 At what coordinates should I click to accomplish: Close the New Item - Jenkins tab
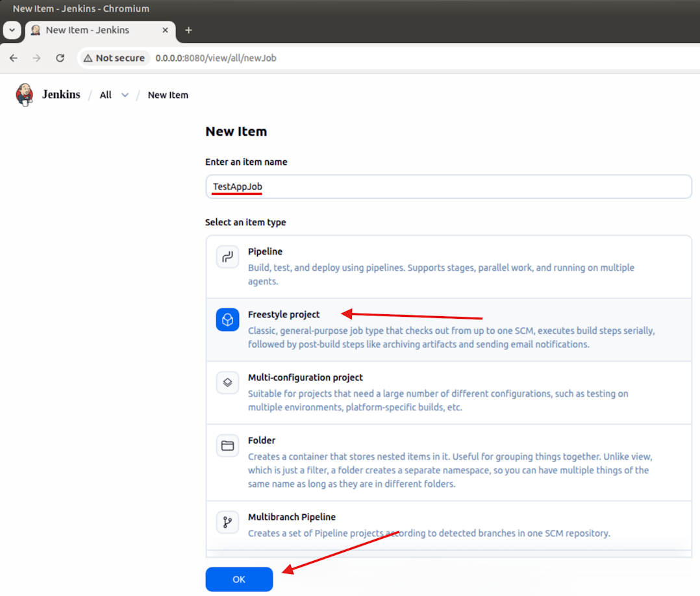[x=166, y=30]
